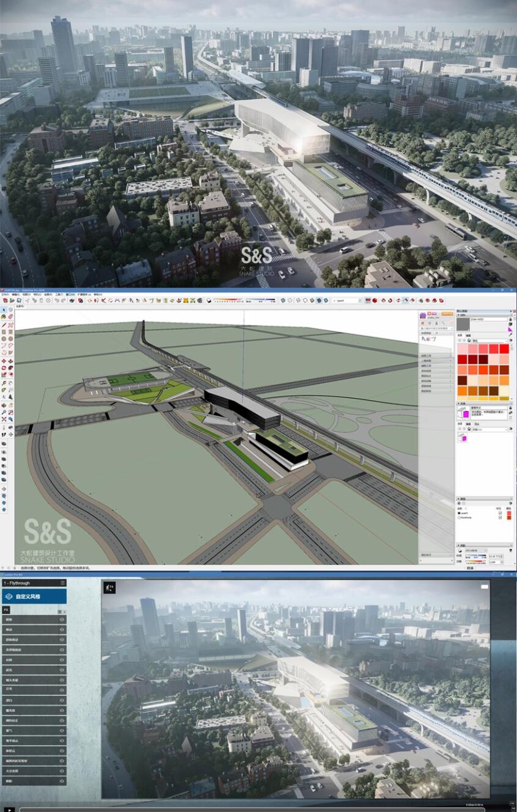Toggle the 漂白 effect eye in Lumion

click(x=62, y=700)
